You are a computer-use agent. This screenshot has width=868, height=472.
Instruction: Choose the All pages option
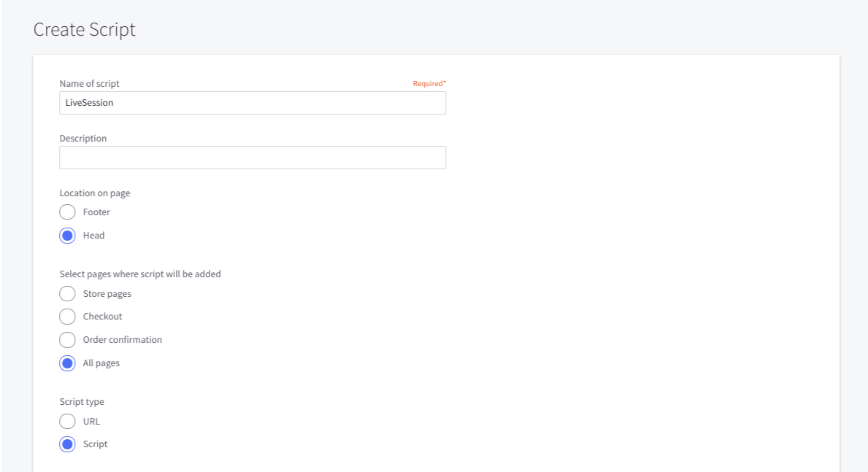click(x=67, y=363)
